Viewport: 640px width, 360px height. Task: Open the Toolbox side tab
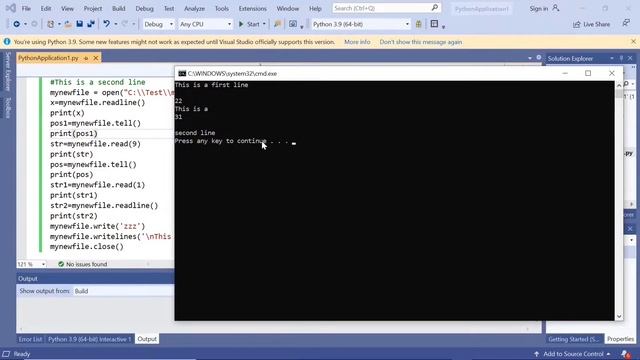(8, 107)
